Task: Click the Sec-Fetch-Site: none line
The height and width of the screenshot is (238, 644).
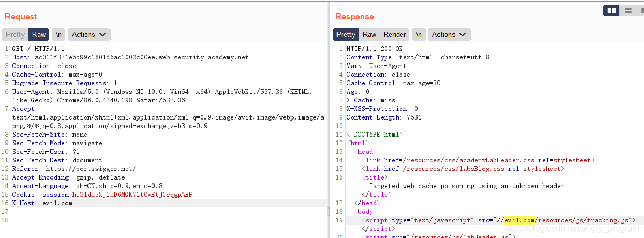Action: coord(49,135)
